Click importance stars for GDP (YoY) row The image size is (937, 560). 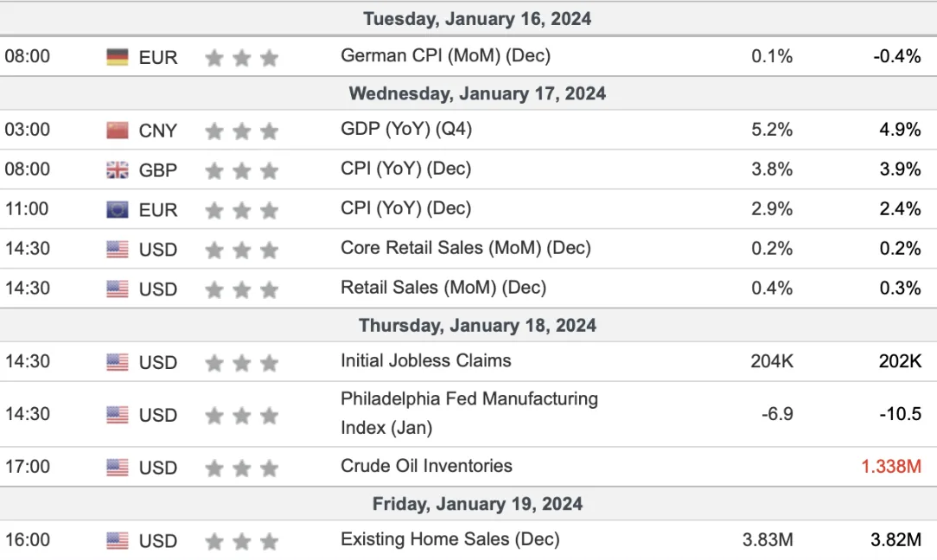241,130
